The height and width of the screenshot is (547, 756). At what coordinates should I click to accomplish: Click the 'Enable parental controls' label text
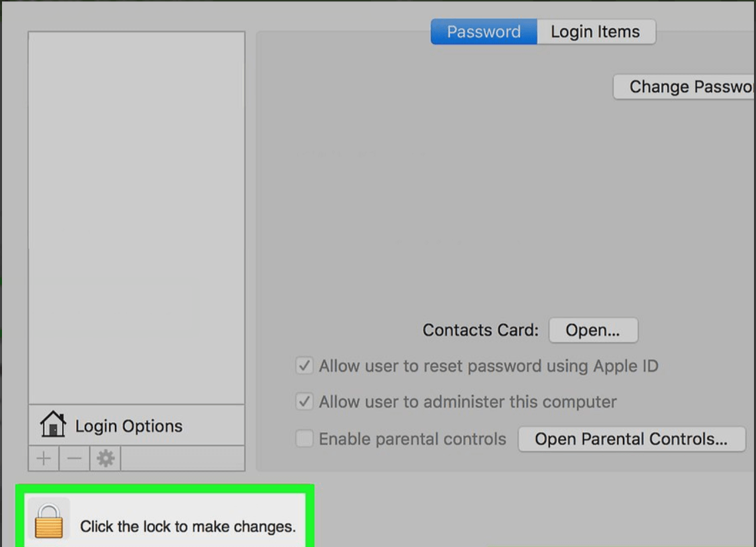coord(412,439)
